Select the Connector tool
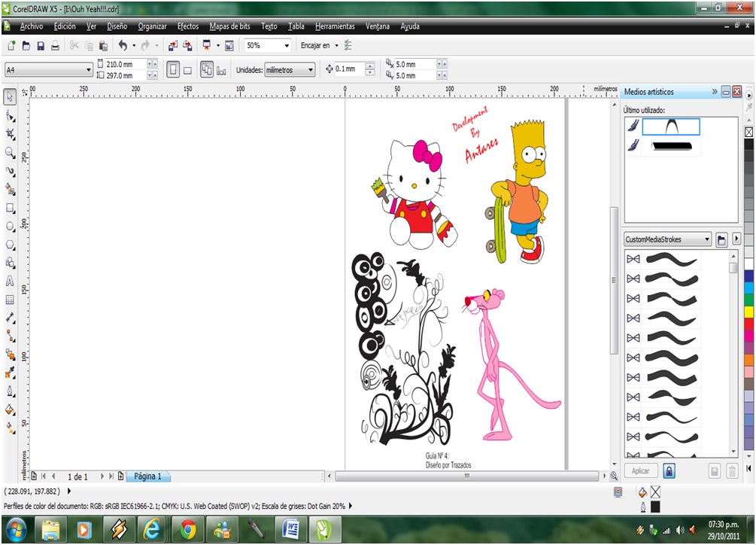This screenshot has width=756, height=545. tap(10, 336)
